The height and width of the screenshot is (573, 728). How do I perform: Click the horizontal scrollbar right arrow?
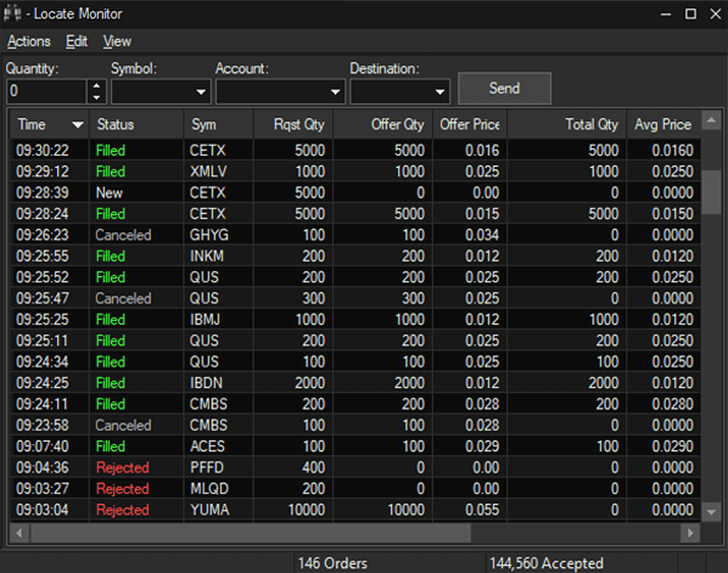click(690, 533)
